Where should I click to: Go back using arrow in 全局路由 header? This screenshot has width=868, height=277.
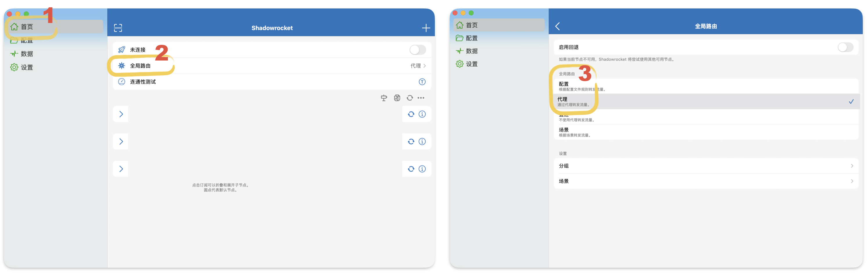tap(558, 26)
